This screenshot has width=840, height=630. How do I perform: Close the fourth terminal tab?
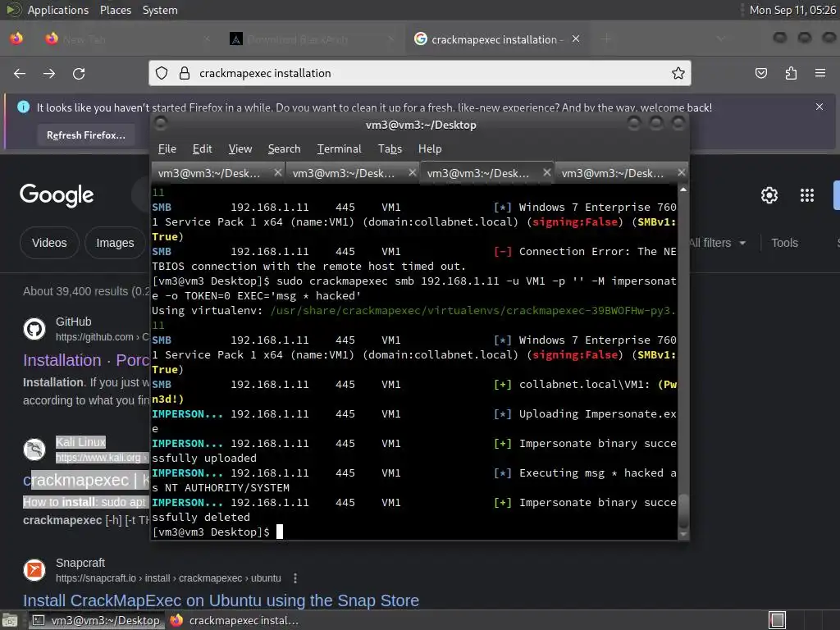681,172
